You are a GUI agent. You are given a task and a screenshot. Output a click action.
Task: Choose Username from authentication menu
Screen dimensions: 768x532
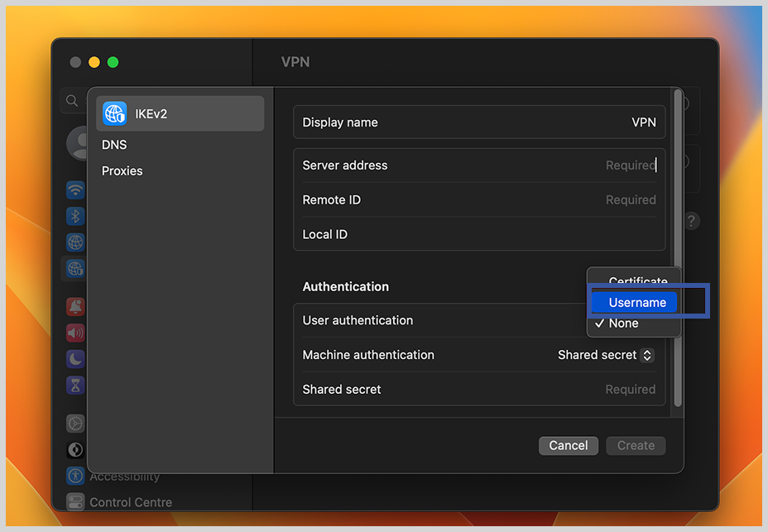634,302
